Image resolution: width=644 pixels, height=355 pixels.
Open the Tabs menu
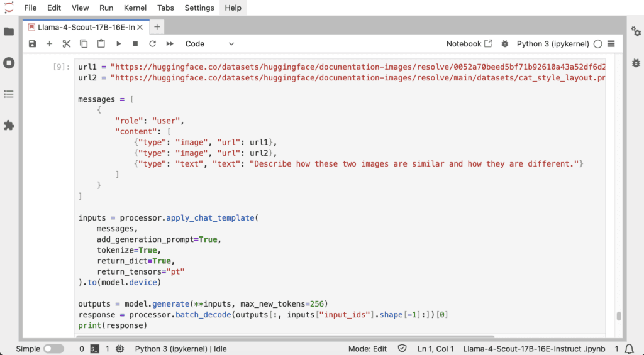165,8
